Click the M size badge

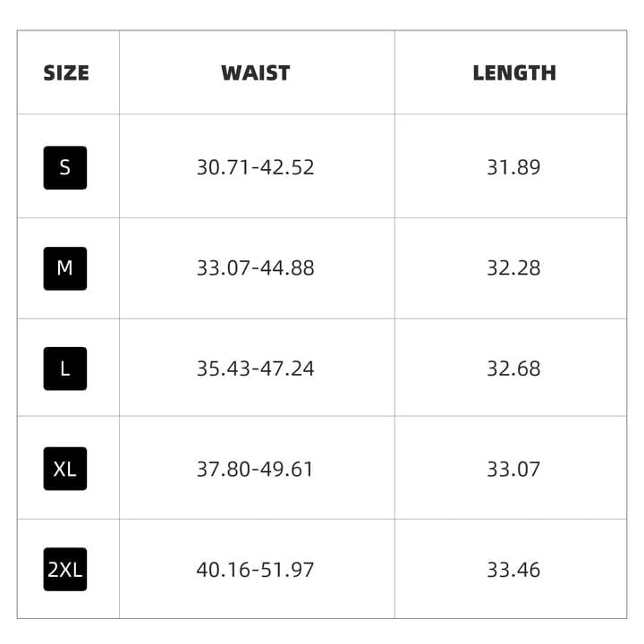pyautogui.click(x=65, y=268)
